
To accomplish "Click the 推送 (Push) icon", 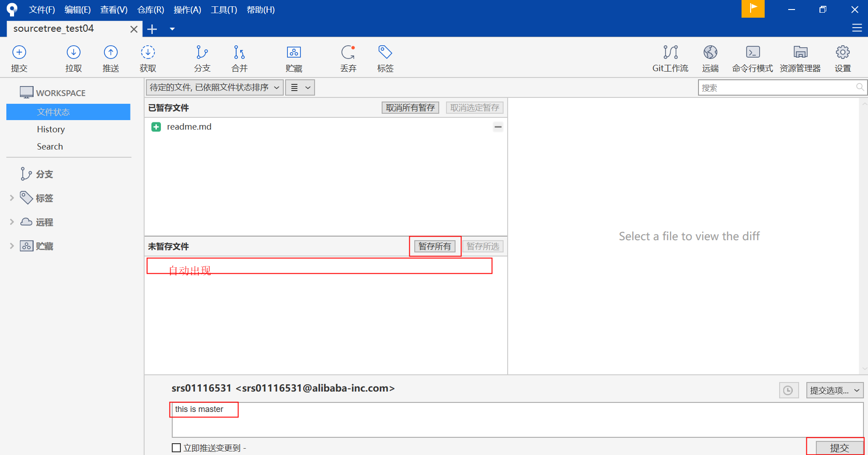I will pyautogui.click(x=110, y=58).
